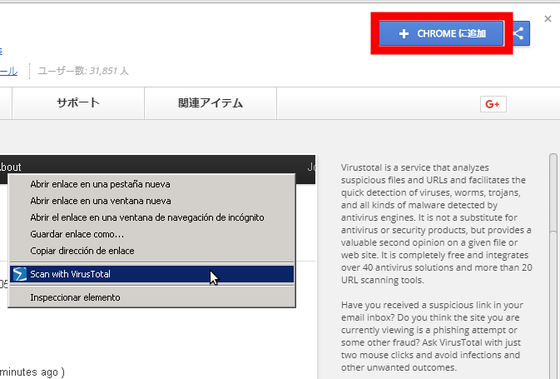
Task: Select Abrir enlace en una pestaña nueva
Action: tap(152, 184)
